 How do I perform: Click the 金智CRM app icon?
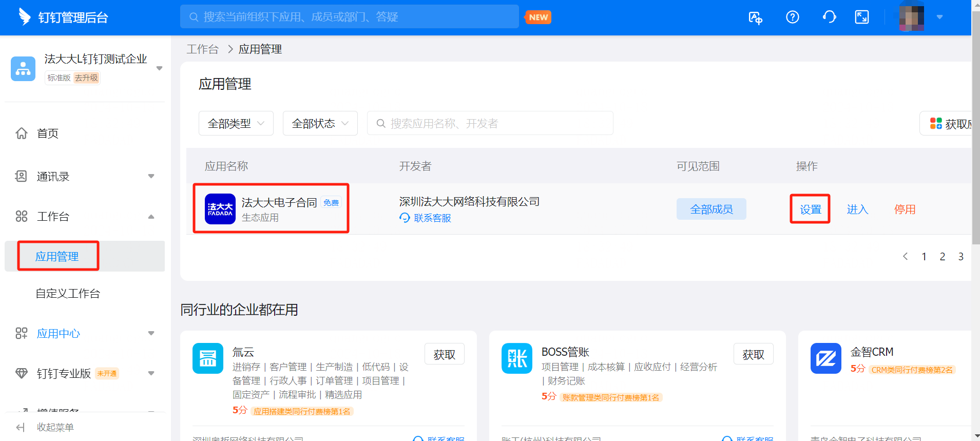coord(826,358)
